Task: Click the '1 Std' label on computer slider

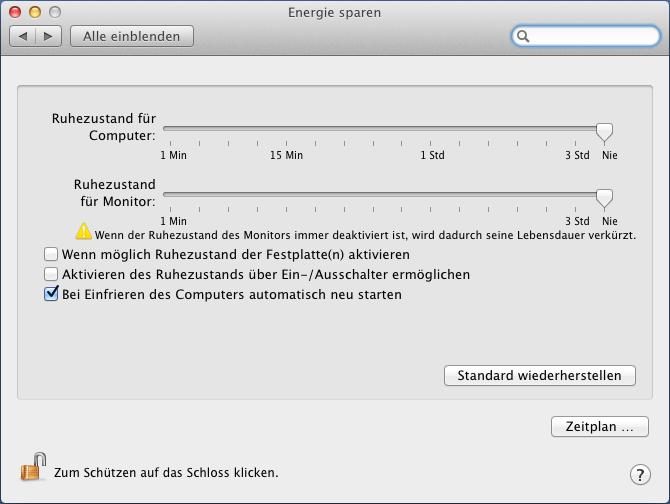Action: 432,155
